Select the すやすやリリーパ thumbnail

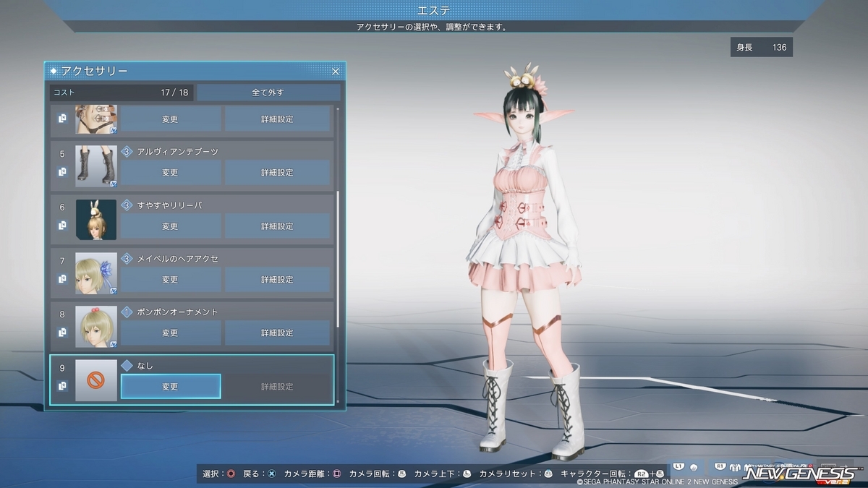point(96,220)
